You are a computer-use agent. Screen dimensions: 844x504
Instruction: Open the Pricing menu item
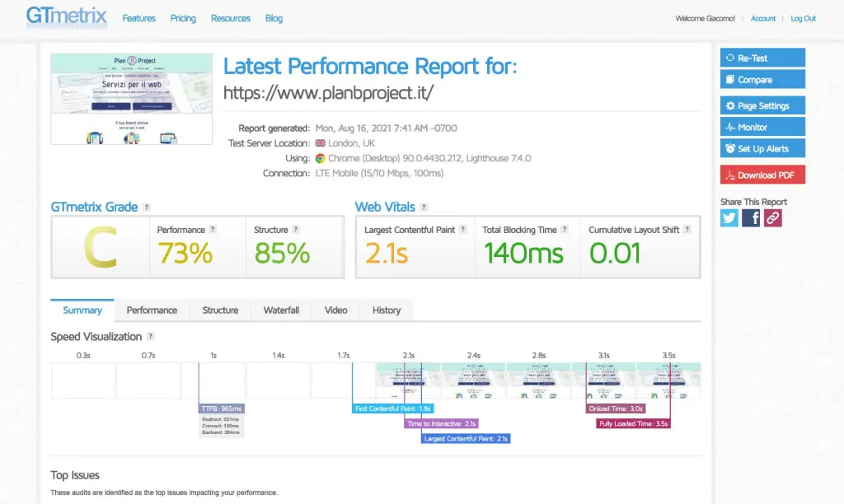point(183,18)
